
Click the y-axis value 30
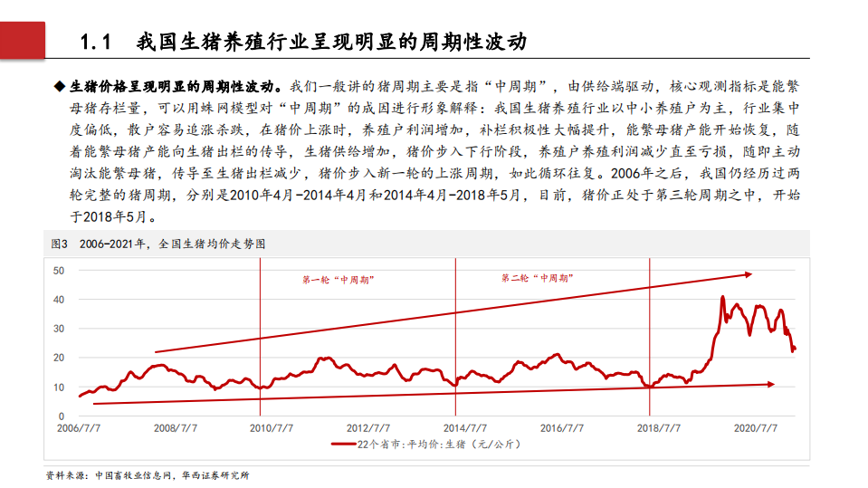(59, 329)
